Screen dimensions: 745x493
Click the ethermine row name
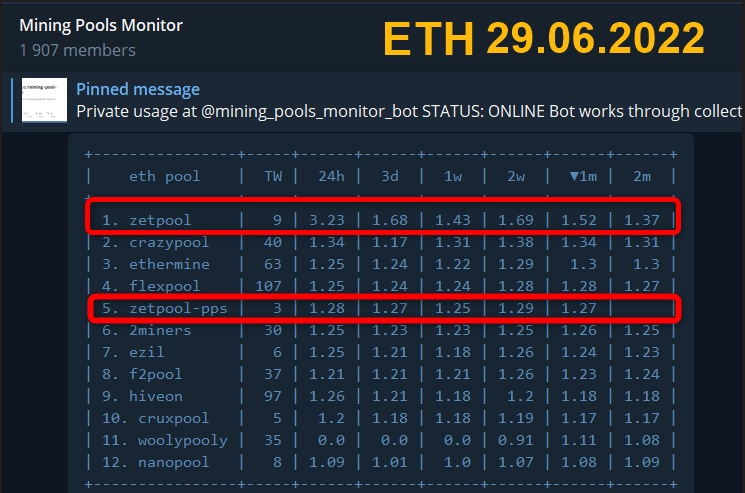(170, 264)
